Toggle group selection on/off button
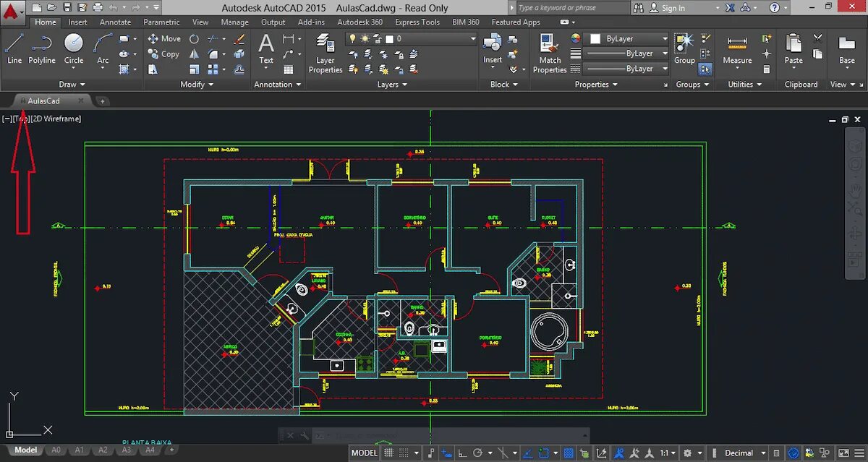The height and width of the screenshot is (462, 868). (x=705, y=69)
